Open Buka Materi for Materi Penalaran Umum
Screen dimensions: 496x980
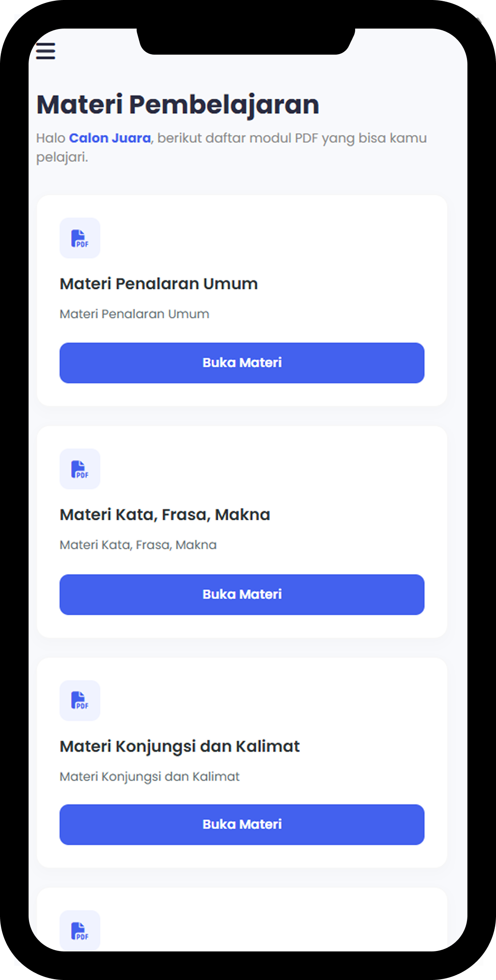tap(242, 363)
